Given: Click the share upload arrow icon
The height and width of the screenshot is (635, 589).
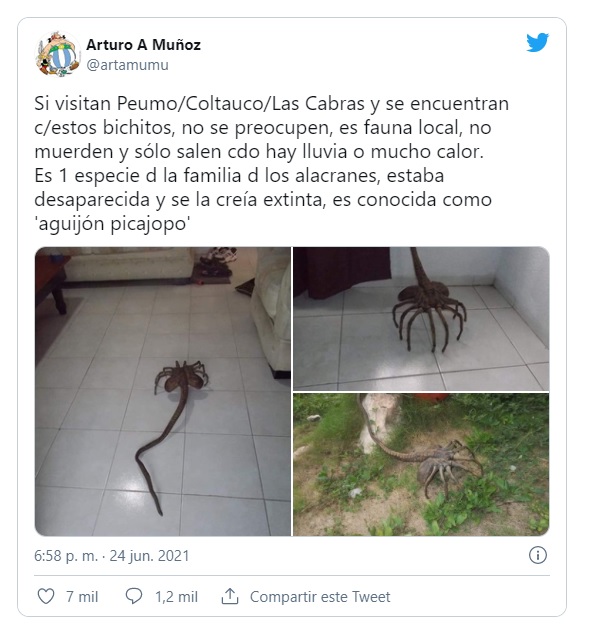Looking at the screenshot, I should [x=230, y=596].
